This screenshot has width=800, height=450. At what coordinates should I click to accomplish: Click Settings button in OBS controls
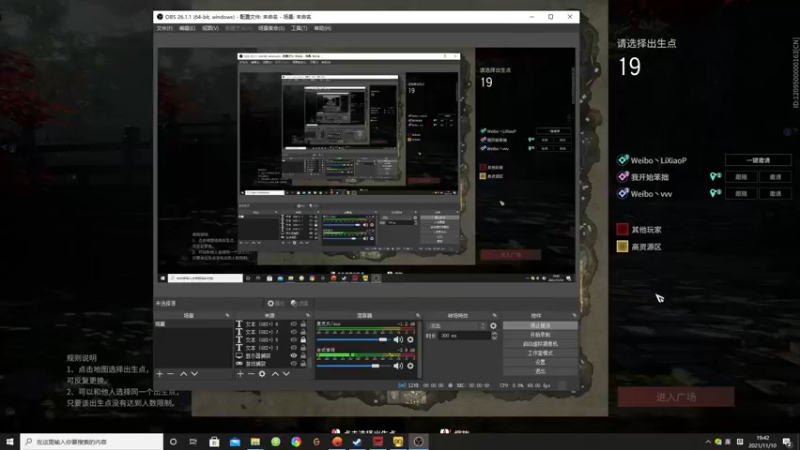[540, 362]
